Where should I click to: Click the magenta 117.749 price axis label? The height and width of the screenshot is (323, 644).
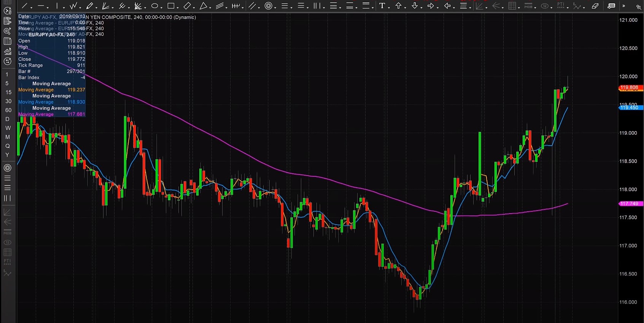tap(630, 204)
